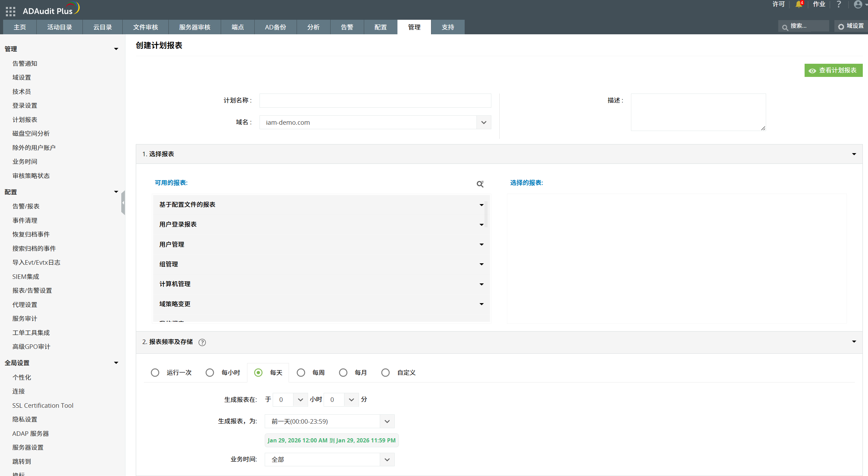Click the notification bell icon
Viewport: 868px width, 476px height.
(798, 5)
